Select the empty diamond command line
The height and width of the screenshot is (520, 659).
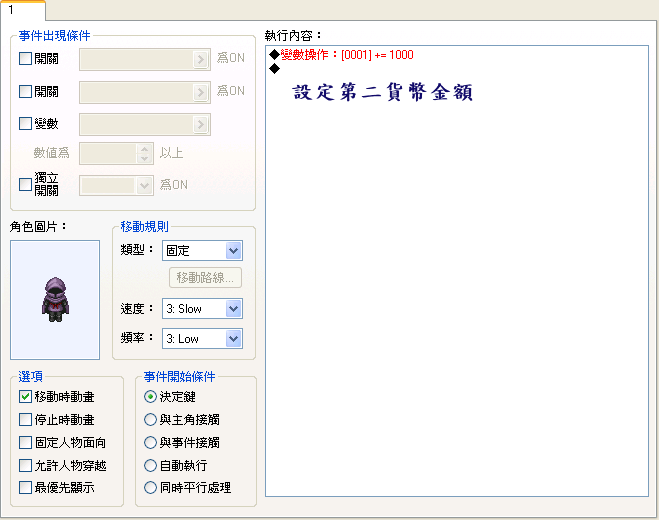(457, 69)
